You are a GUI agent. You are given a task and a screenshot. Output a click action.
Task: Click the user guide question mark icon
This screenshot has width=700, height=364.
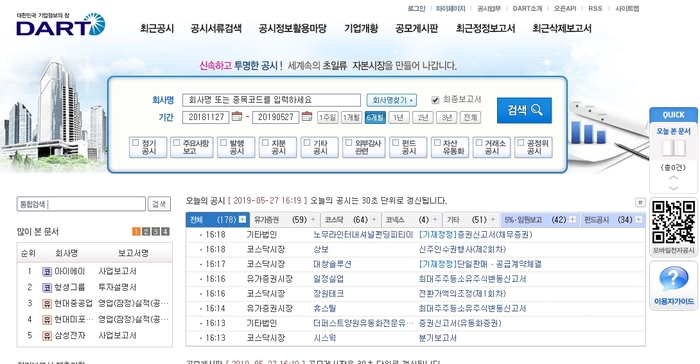tap(673, 278)
